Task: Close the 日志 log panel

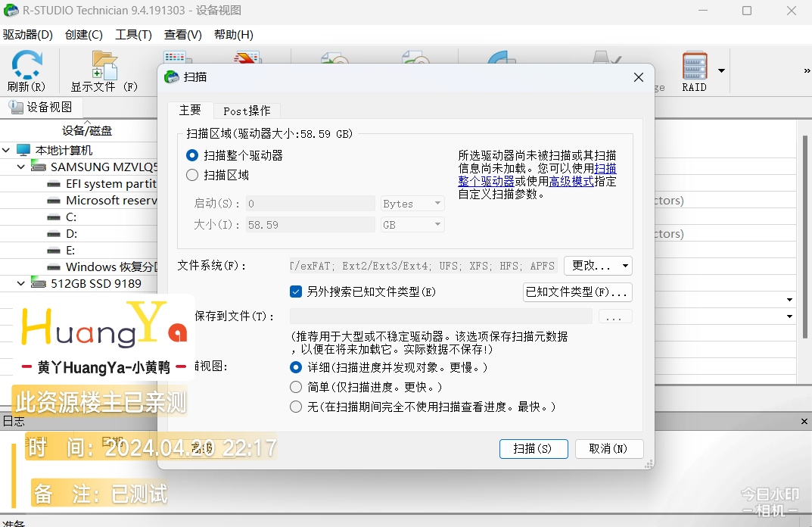Action: (x=804, y=421)
